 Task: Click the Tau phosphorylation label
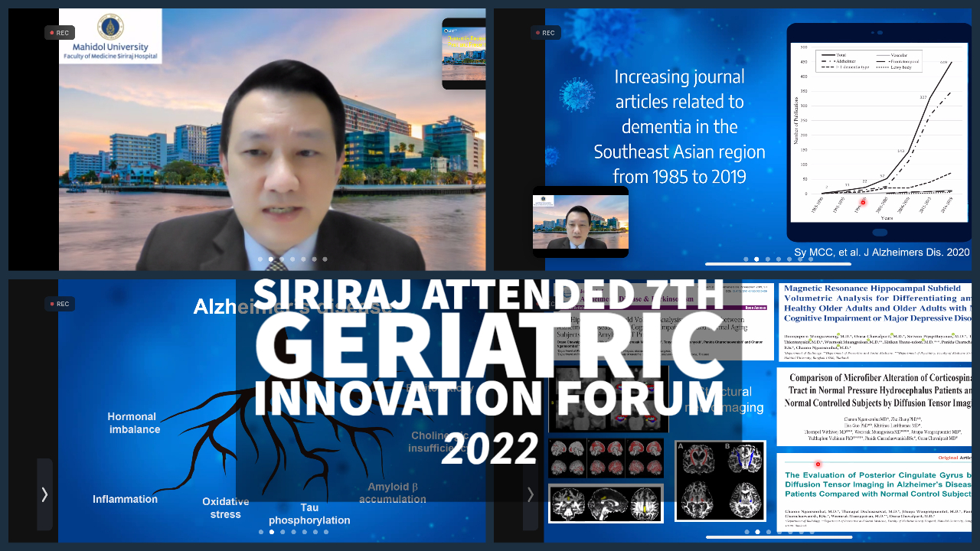(x=309, y=514)
